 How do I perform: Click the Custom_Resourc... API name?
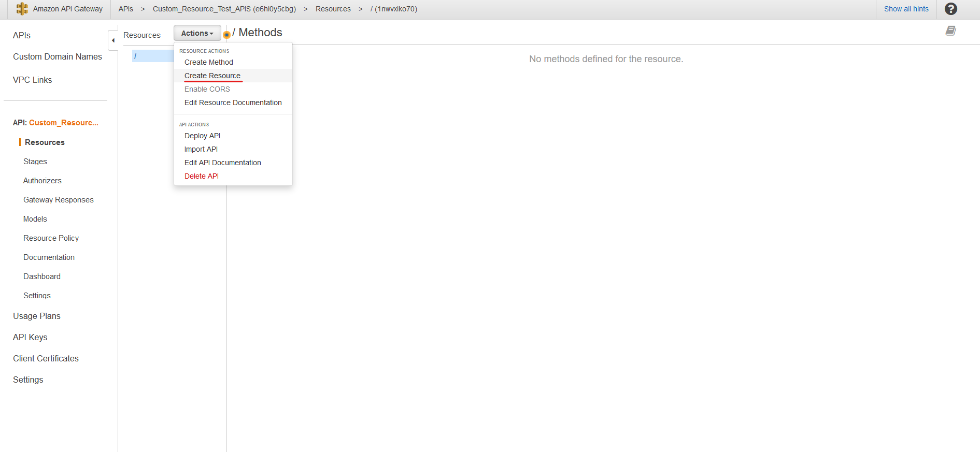pyautogui.click(x=64, y=123)
